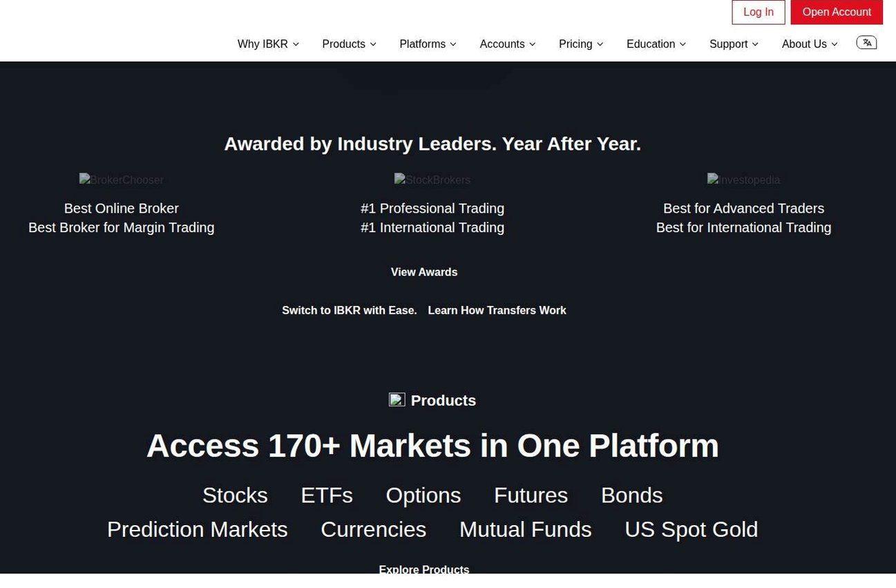The image size is (896, 588).
Task: Click "Best for Advanced Traders" text
Action: (743, 208)
